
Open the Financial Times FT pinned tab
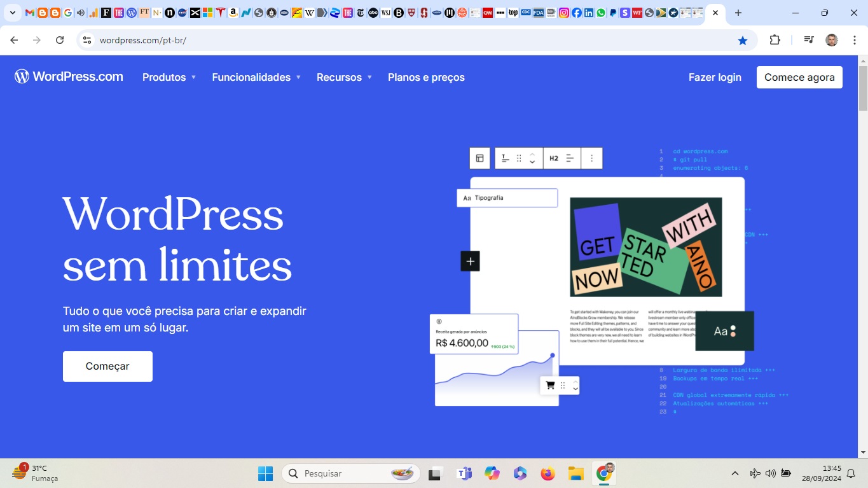click(x=144, y=13)
